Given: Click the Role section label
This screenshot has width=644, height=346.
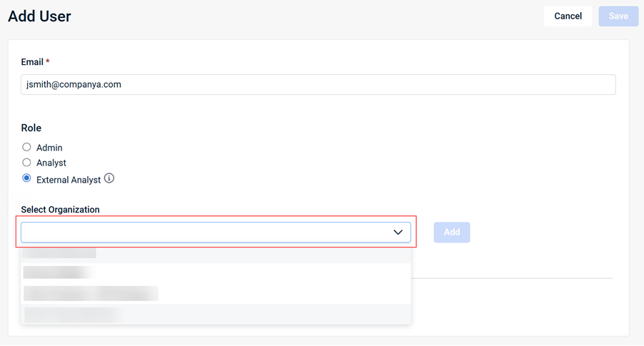Looking at the screenshot, I should (31, 128).
